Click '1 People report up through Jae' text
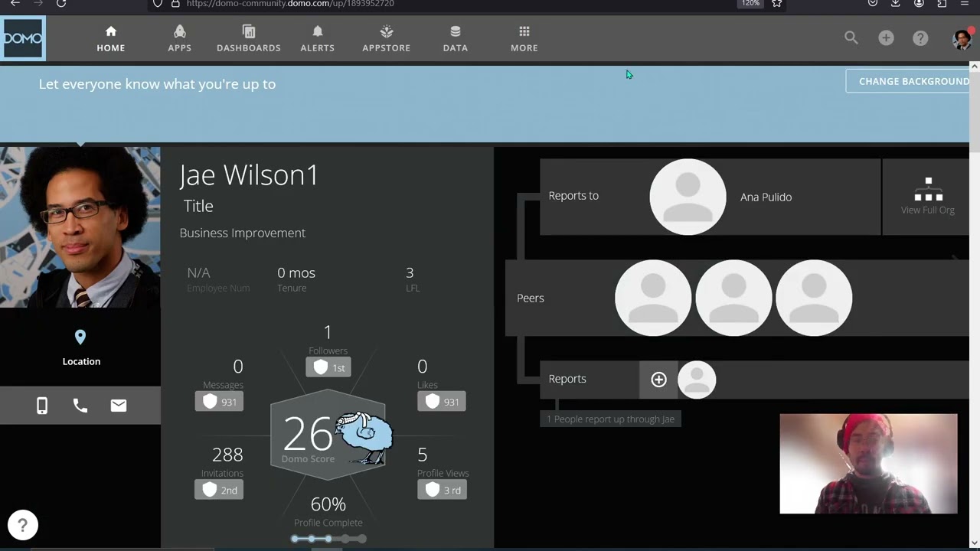The width and height of the screenshot is (980, 551). click(610, 419)
